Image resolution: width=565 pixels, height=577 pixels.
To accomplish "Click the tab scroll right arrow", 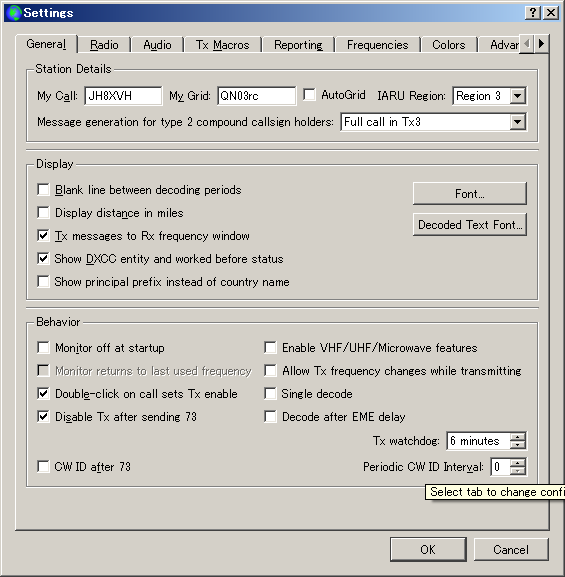I will click(x=541, y=44).
